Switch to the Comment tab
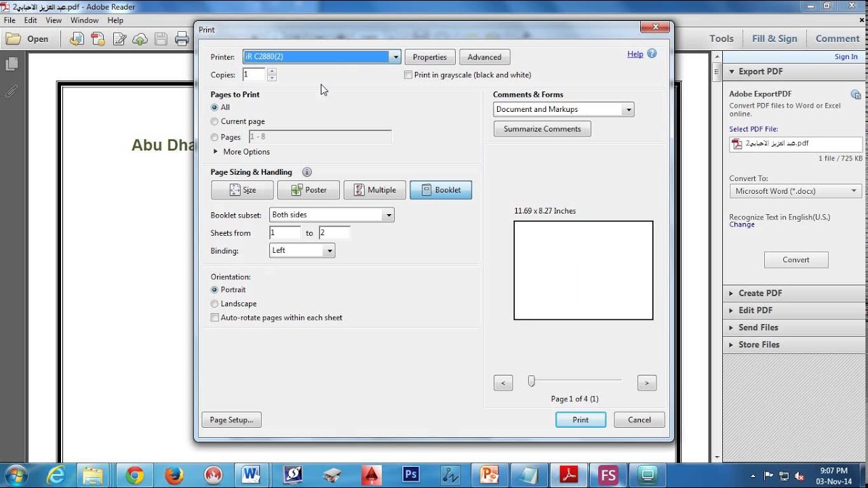Screen dimensions: 868x488 coord(837,39)
